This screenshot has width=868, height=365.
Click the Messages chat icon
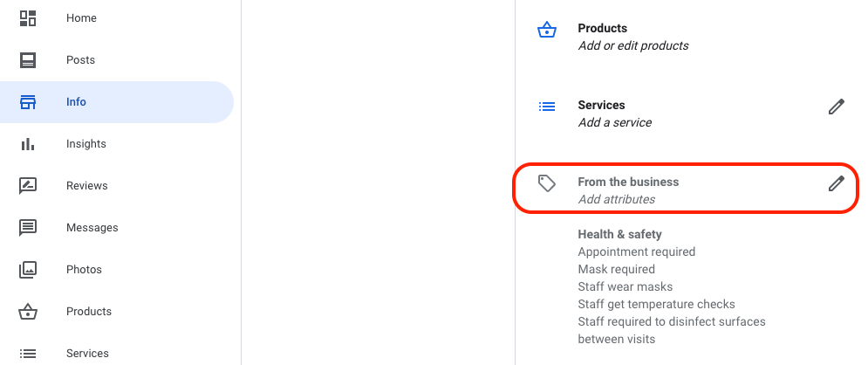tap(28, 228)
